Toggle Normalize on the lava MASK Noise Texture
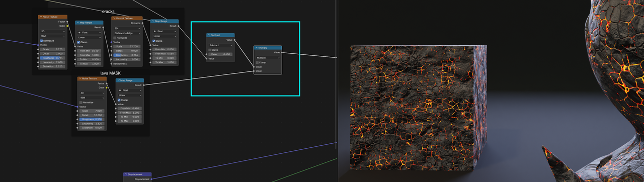 pos(80,102)
